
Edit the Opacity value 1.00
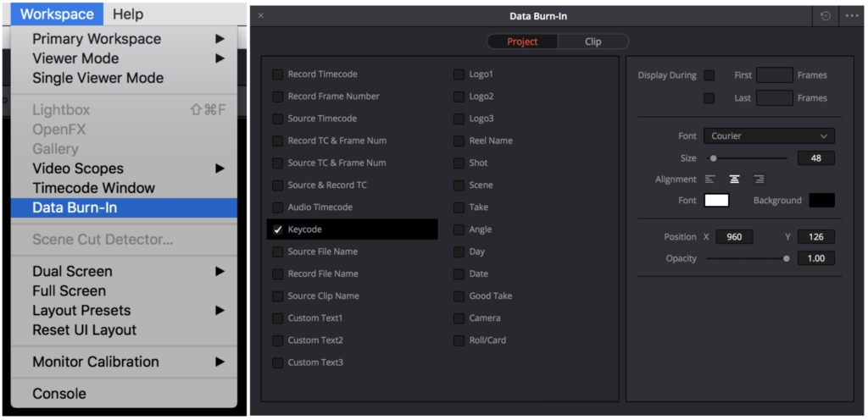click(x=816, y=258)
